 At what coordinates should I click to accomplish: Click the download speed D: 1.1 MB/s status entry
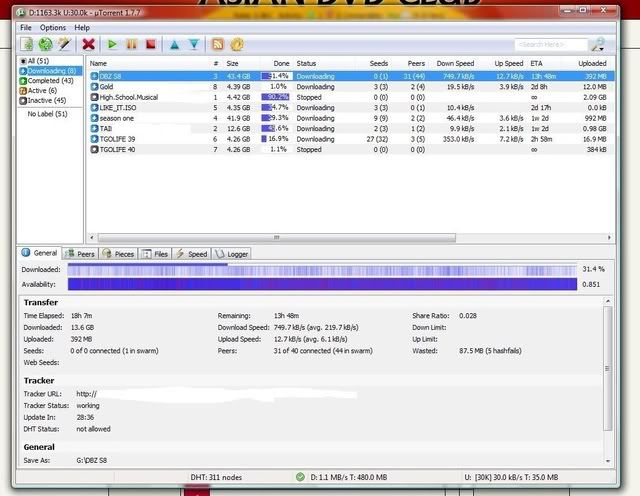point(349,477)
